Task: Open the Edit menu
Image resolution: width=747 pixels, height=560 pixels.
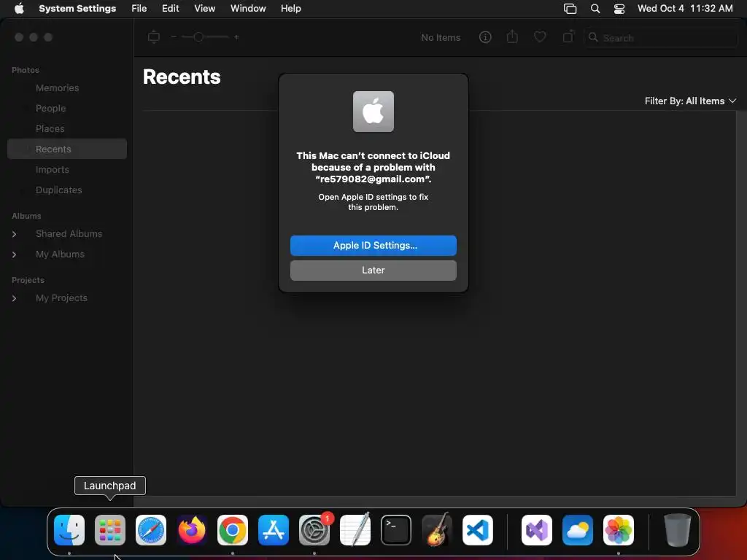Action: coord(170,9)
